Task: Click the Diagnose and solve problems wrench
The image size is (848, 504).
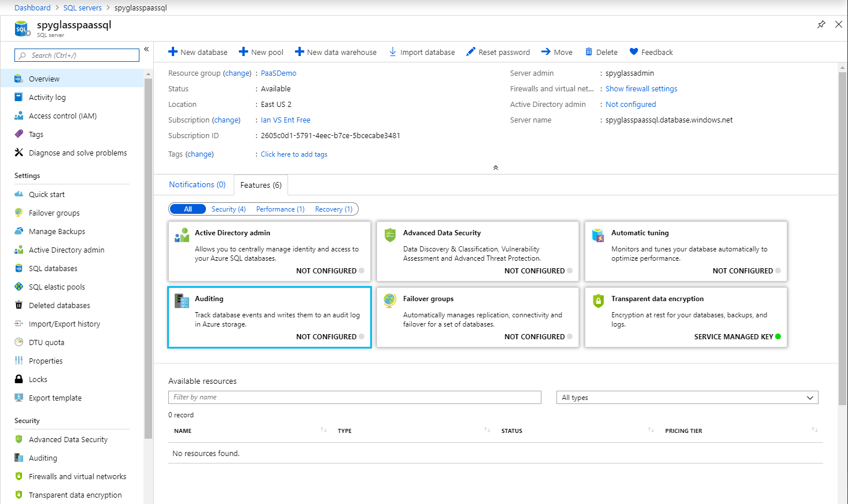Action: (20, 153)
